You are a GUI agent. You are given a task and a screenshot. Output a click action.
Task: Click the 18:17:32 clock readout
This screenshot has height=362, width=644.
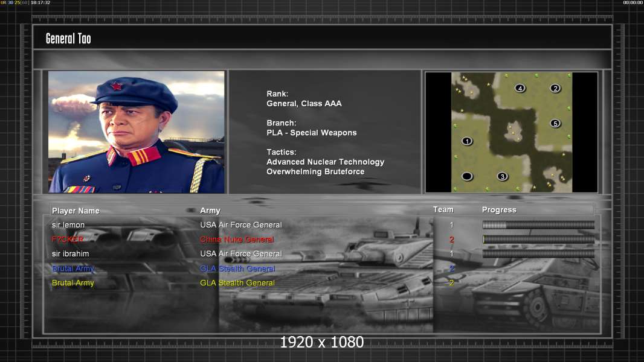click(x=40, y=2)
